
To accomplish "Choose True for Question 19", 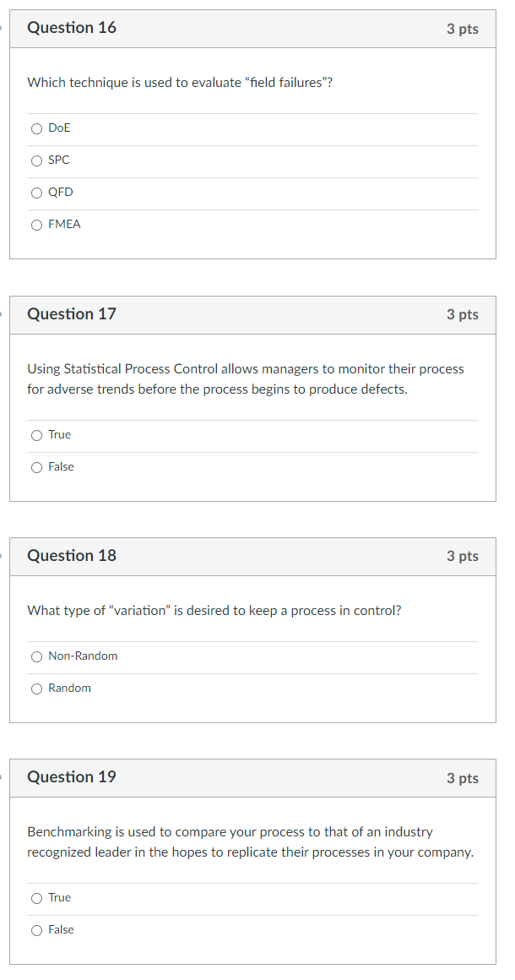I will (36, 897).
